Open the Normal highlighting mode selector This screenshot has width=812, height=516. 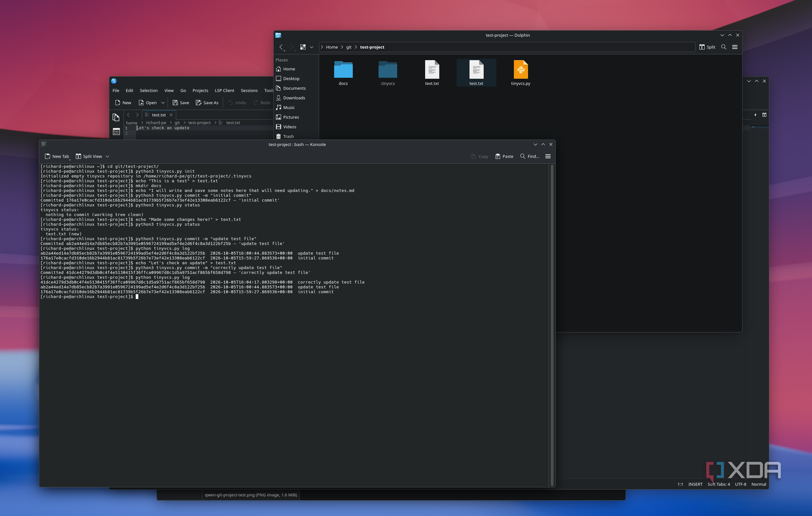759,485
